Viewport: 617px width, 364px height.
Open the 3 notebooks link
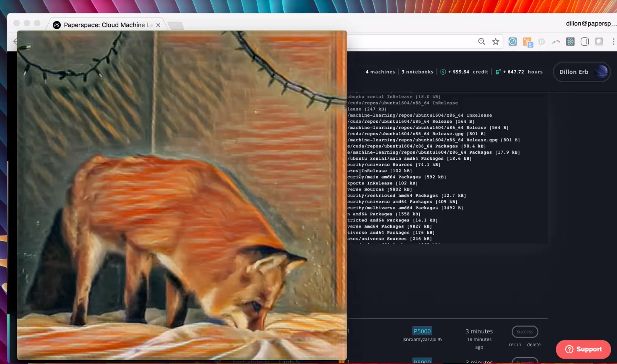click(417, 72)
